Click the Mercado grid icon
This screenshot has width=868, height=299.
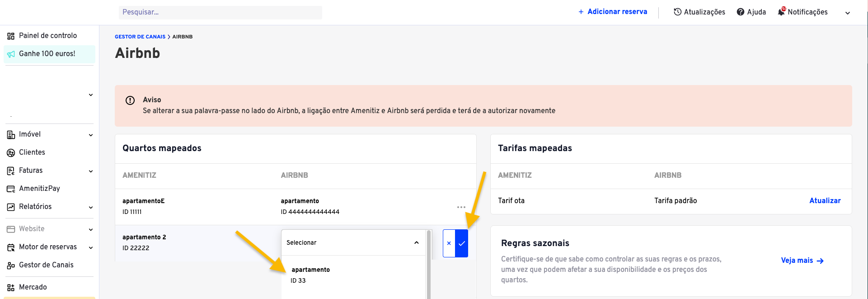pos(11,288)
